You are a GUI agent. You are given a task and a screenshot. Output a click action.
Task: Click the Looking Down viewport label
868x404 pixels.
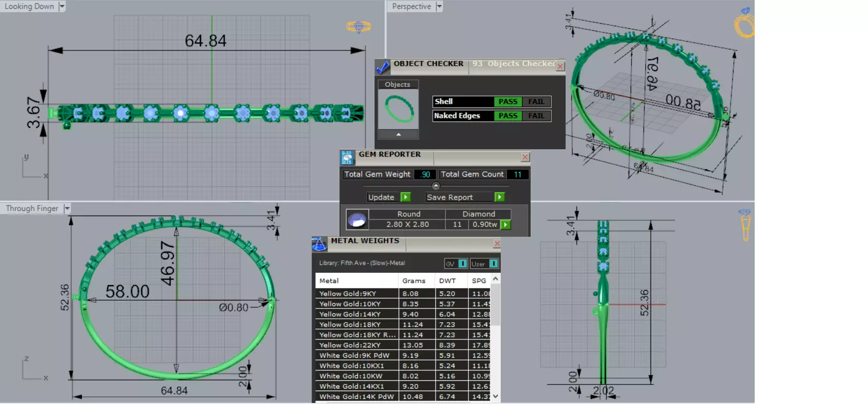(x=29, y=6)
